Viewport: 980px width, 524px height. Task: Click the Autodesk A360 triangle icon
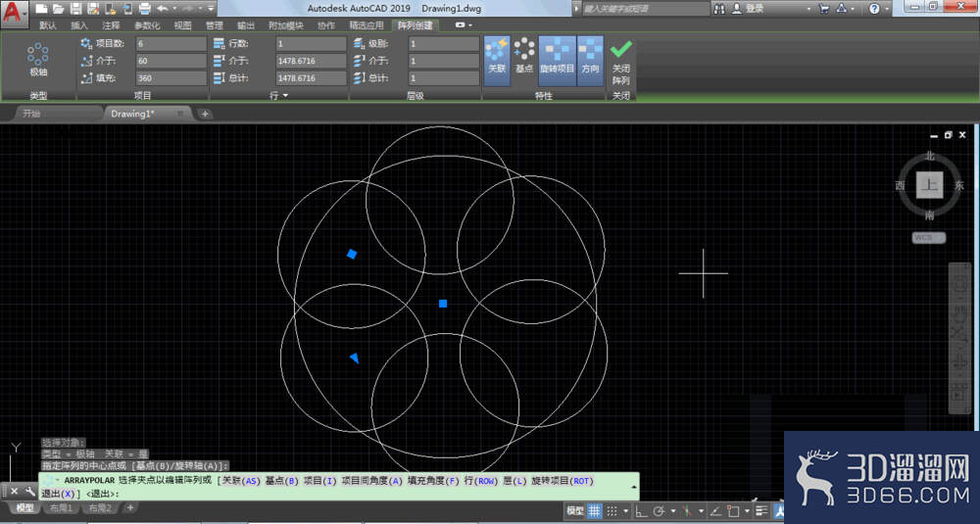pyautogui.click(x=841, y=9)
